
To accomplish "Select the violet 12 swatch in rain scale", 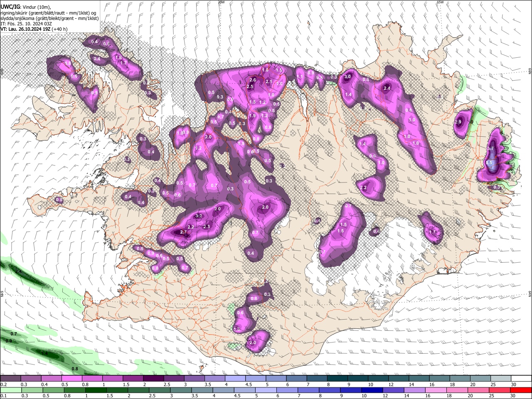I will pyautogui.click(x=394, y=390).
